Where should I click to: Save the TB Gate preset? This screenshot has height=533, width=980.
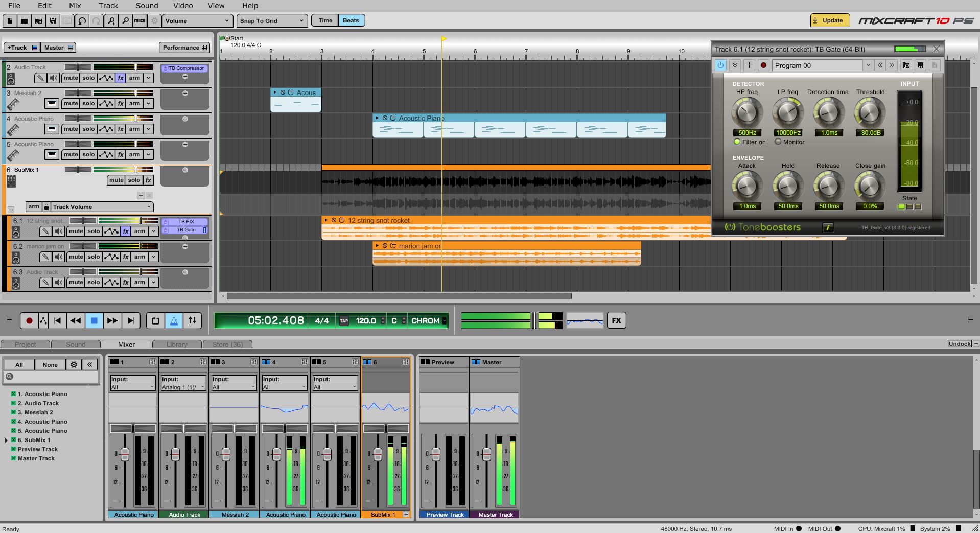(920, 65)
